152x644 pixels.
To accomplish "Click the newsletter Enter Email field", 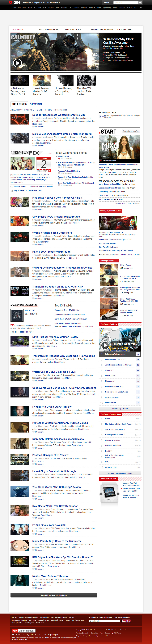I will (105, 621).
